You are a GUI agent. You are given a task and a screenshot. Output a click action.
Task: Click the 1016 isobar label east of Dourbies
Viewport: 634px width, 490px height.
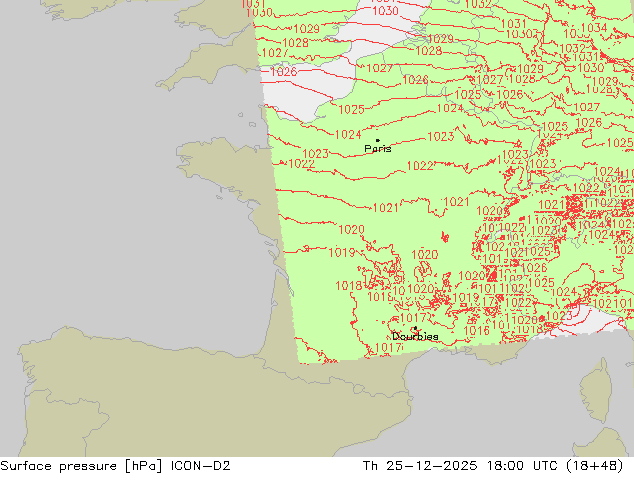pyautogui.click(x=476, y=331)
